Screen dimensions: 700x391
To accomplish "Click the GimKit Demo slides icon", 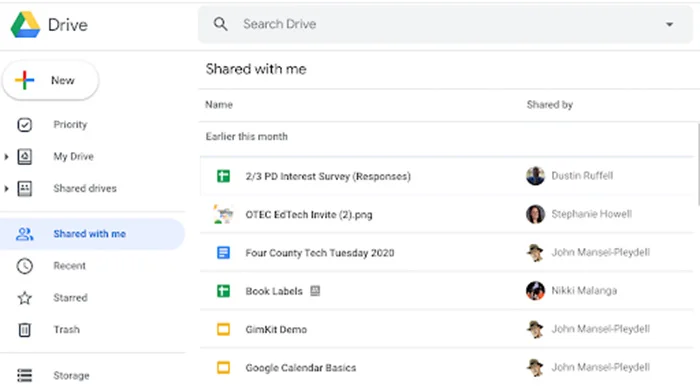I will tap(223, 329).
